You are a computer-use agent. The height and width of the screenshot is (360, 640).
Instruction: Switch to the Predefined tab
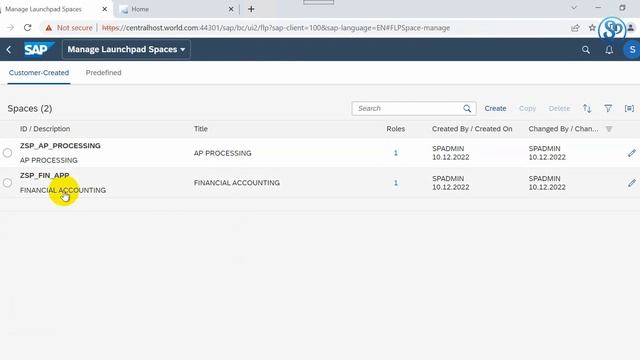click(x=103, y=73)
